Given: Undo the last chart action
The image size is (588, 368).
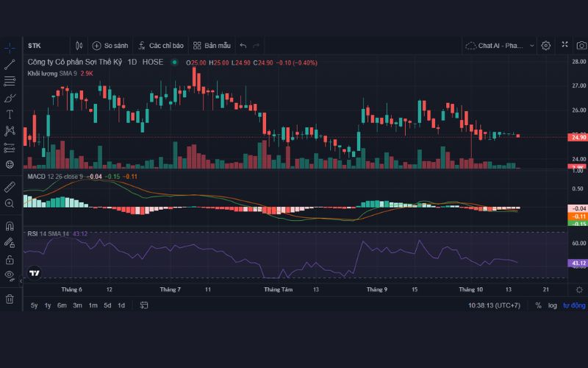Looking at the screenshot, I should [x=243, y=46].
